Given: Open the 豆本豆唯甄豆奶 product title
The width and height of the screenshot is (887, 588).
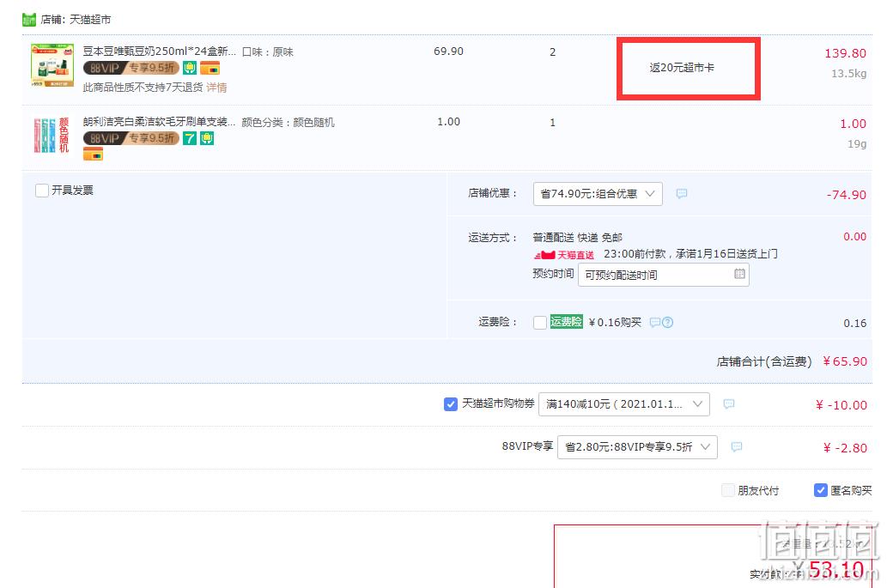Looking at the screenshot, I should tap(160, 52).
